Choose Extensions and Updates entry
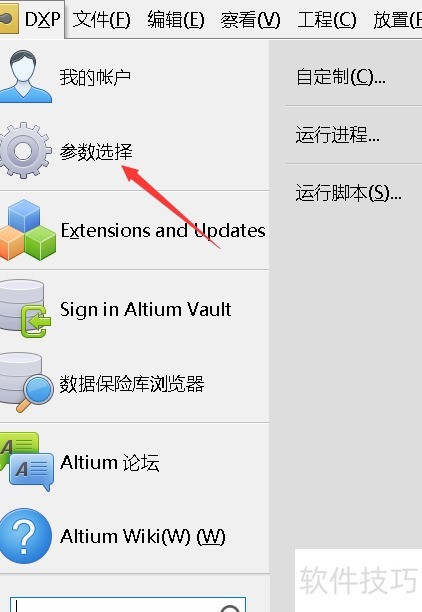The height and width of the screenshot is (612, 422). 163,231
